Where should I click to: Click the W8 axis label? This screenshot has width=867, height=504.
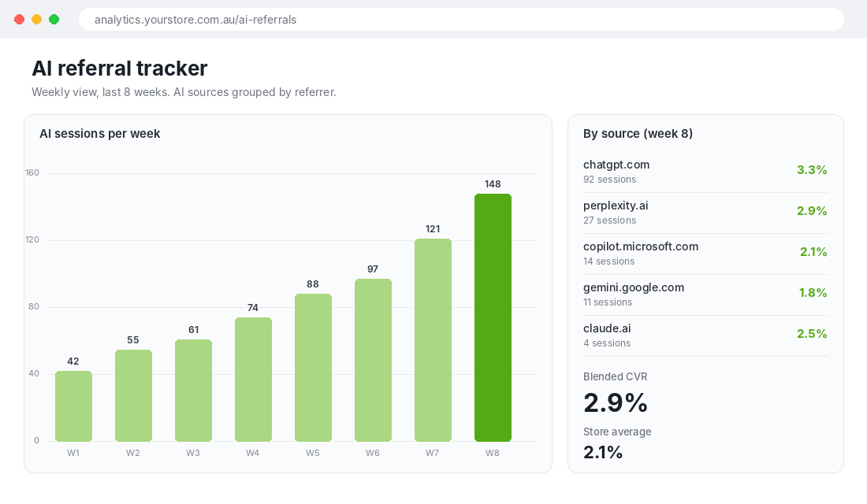coord(493,453)
